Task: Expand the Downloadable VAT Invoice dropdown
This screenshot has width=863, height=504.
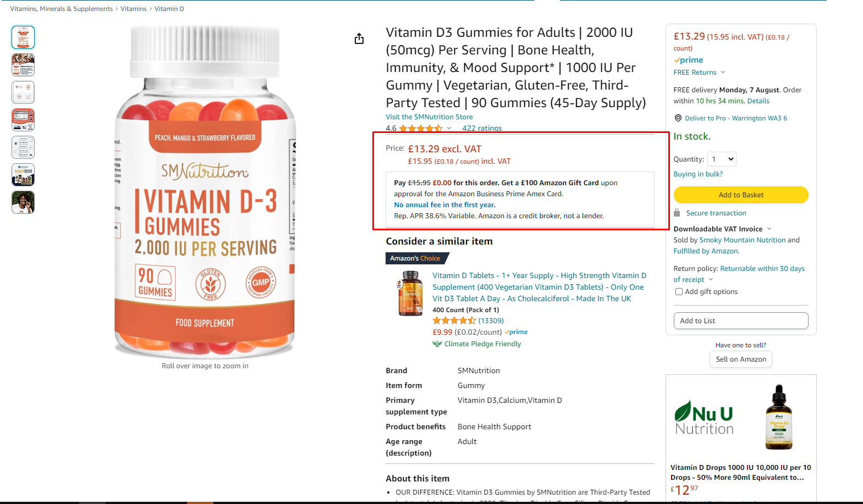Action: click(769, 229)
